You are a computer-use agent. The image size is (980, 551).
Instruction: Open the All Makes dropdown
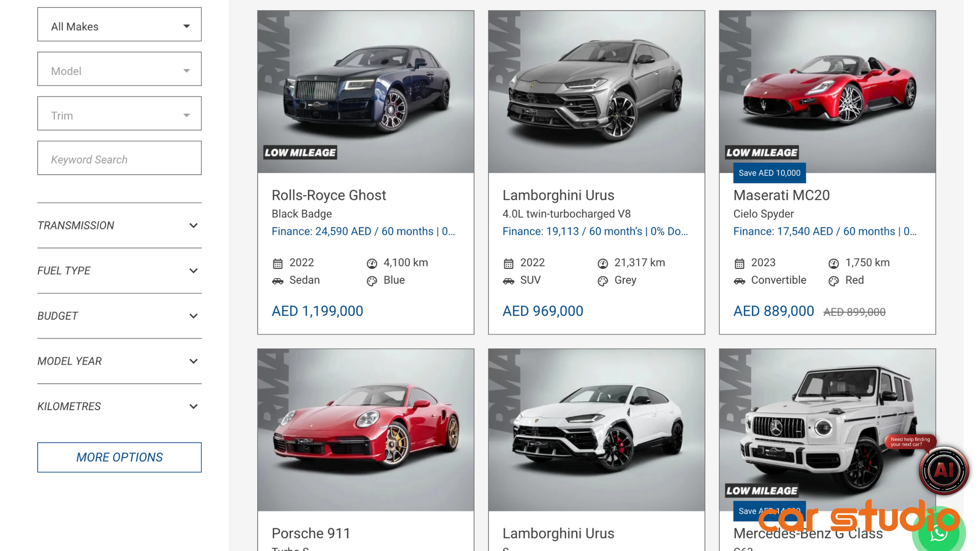point(119,24)
